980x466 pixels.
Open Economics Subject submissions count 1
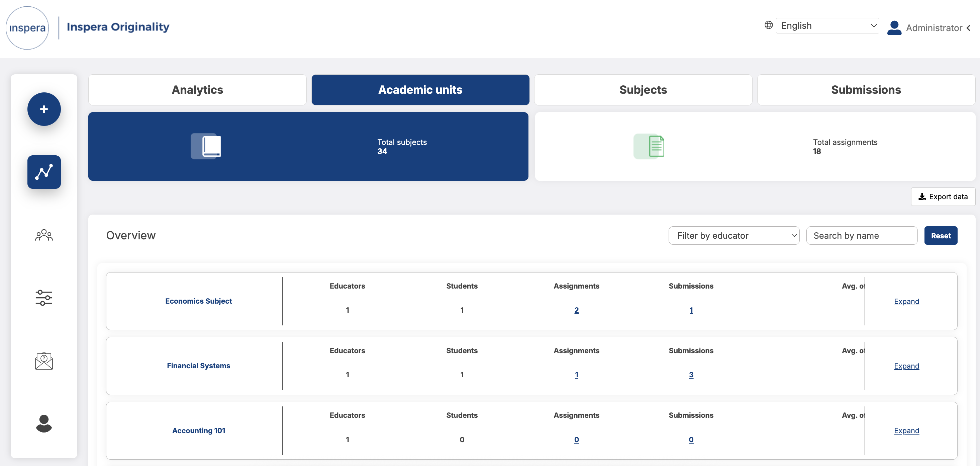tap(691, 310)
